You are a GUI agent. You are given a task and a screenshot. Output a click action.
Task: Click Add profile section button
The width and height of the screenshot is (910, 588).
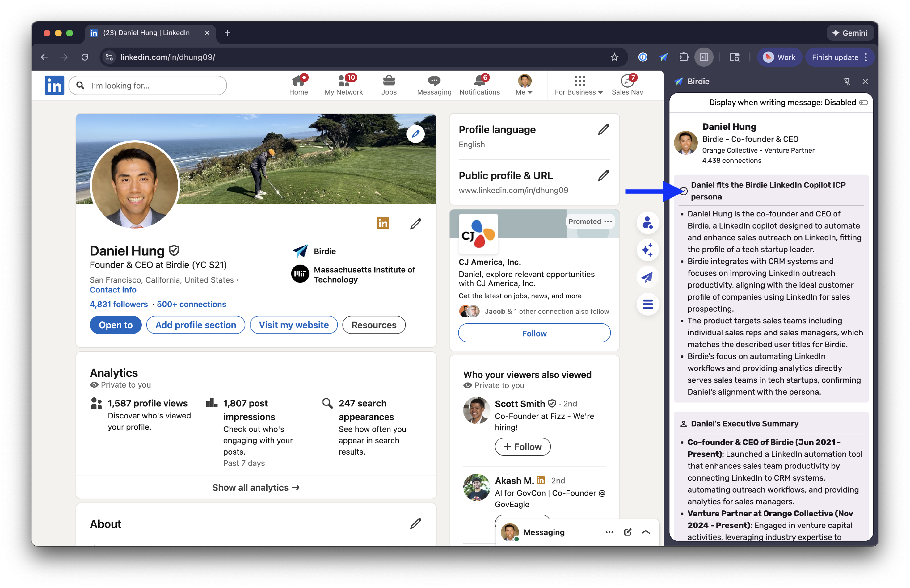click(x=196, y=325)
